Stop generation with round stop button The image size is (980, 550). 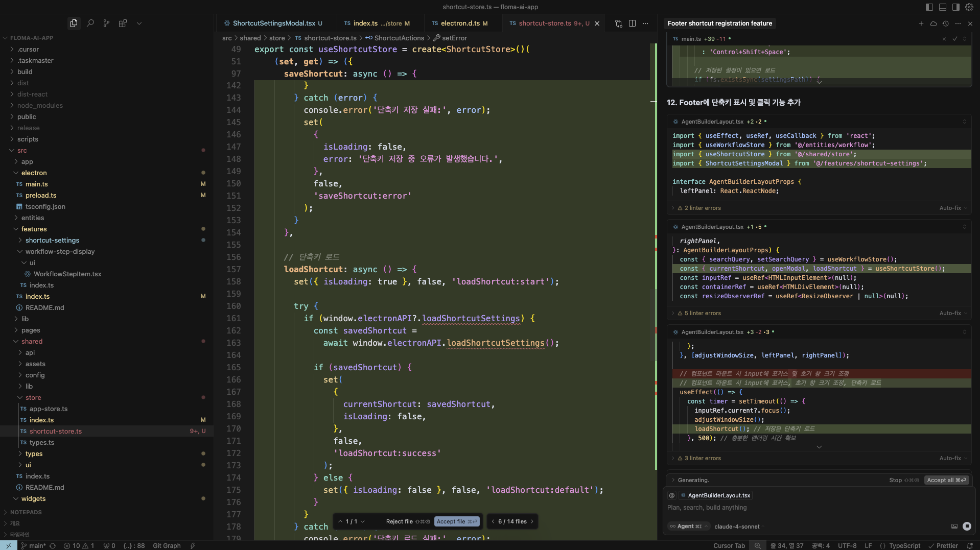tap(967, 526)
